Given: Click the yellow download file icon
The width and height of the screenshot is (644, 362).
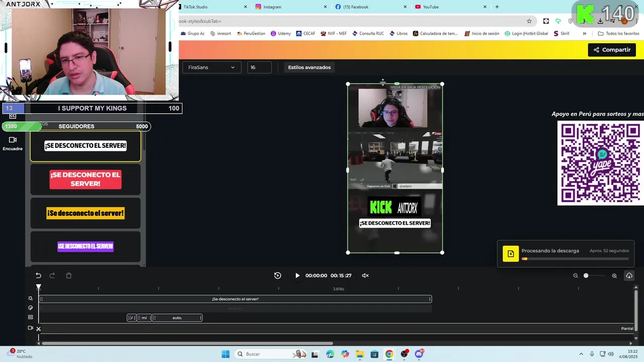Looking at the screenshot, I should 511,254.
